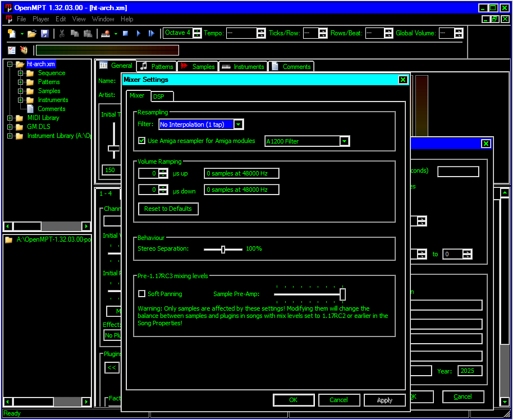Open the Edit menu

(61, 19)
